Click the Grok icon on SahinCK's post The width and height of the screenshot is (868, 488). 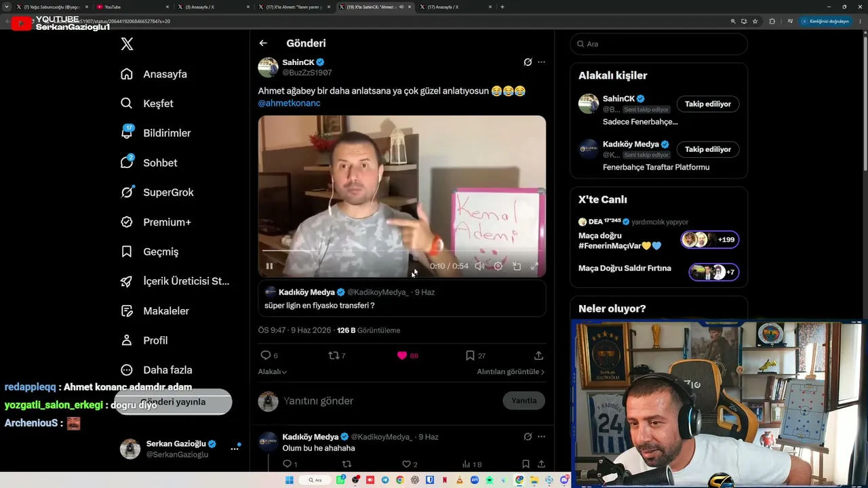coord(528,62)
